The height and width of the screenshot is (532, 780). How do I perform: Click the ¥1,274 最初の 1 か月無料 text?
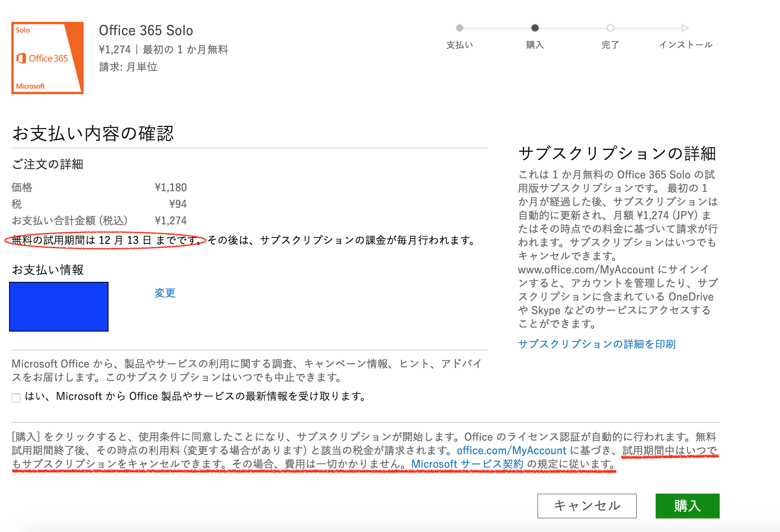tap(164, 49)
